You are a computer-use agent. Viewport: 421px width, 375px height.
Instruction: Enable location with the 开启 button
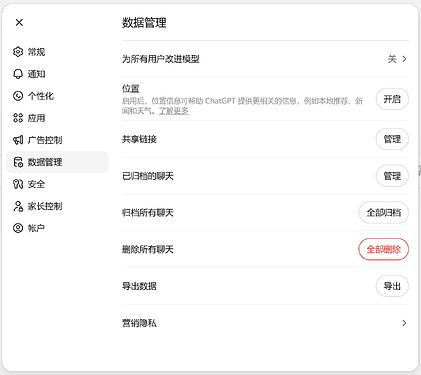[x=392, y=99]
